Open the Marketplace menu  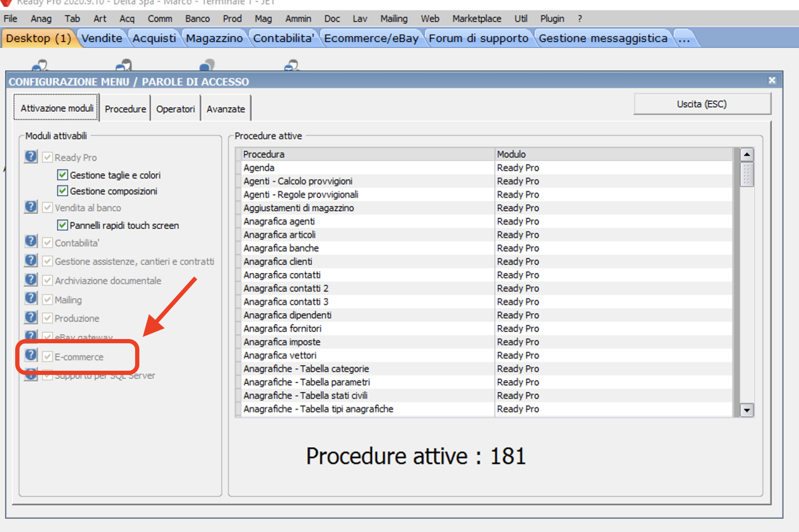point(477,19)
